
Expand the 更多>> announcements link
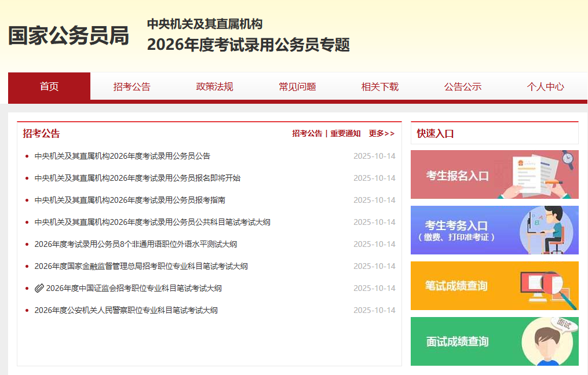click(381, 133)
